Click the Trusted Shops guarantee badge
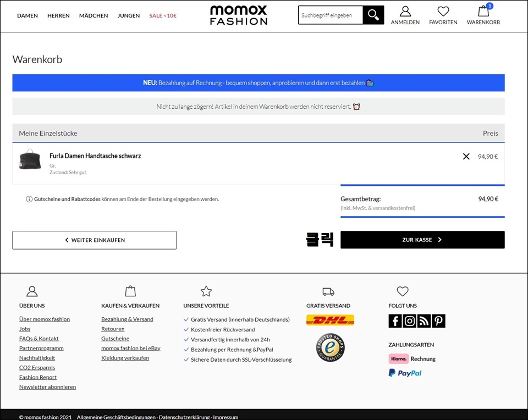Image resolution: width=528 pixels, height=420 pixels. 331,347
